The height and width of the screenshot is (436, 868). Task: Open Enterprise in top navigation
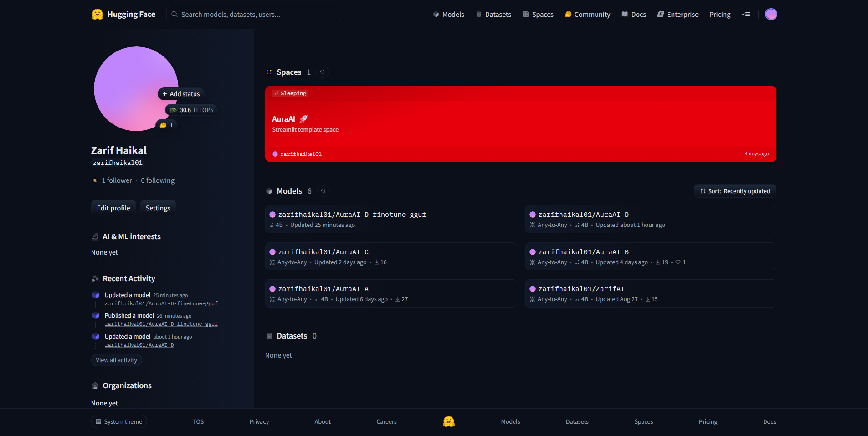678,14
